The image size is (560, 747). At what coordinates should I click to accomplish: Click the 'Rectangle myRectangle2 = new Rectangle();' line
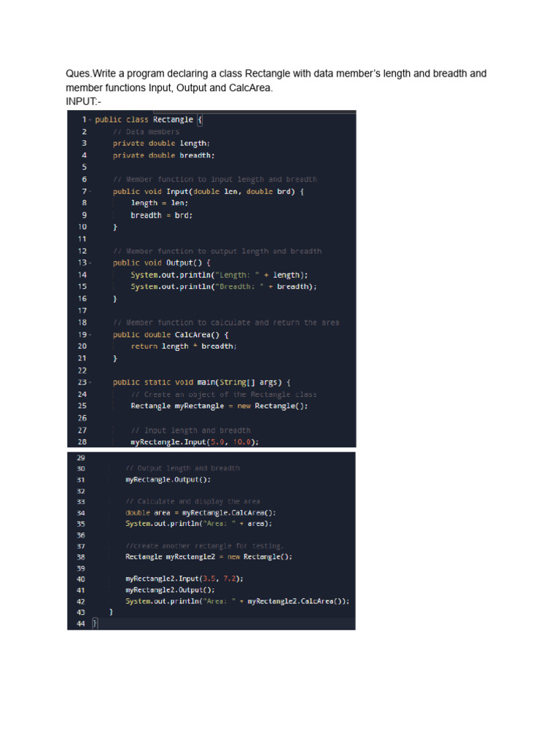[x=209, y=557]
